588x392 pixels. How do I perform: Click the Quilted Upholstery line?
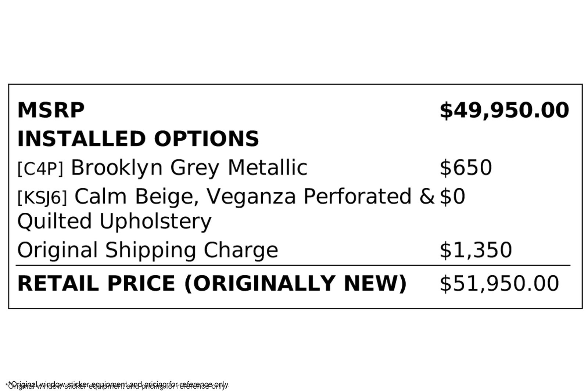(114, 222)
